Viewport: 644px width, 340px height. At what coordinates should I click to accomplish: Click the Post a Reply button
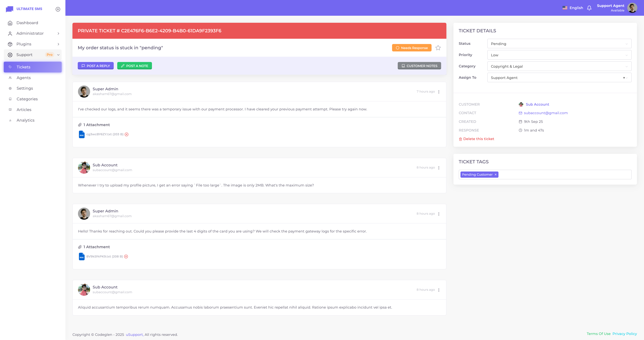coord(96,66)
